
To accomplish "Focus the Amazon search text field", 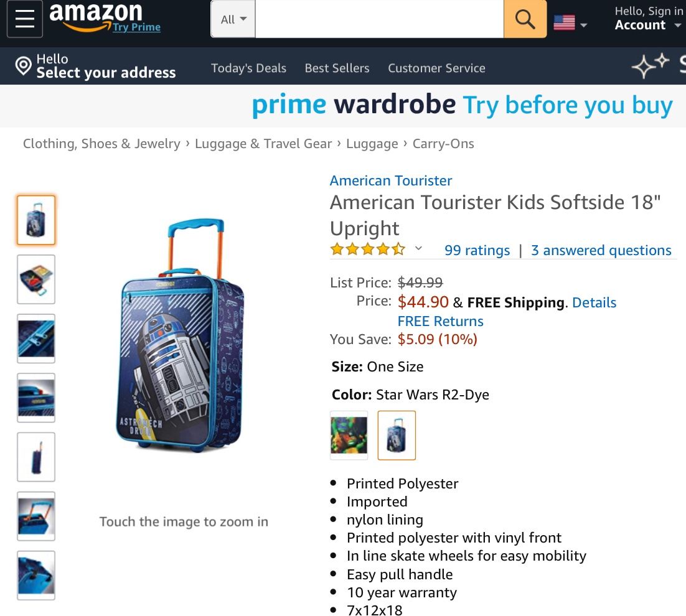I will point(379,19).
